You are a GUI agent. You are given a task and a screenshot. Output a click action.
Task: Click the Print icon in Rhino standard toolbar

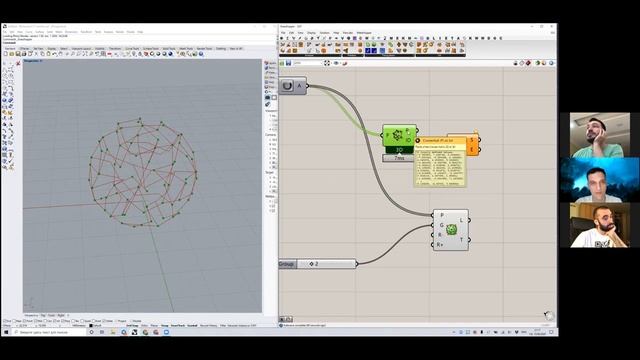click(x=24, y=54)
